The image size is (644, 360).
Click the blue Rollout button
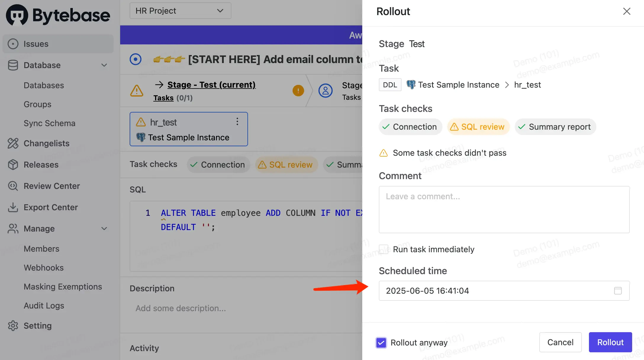pos(610,342)
